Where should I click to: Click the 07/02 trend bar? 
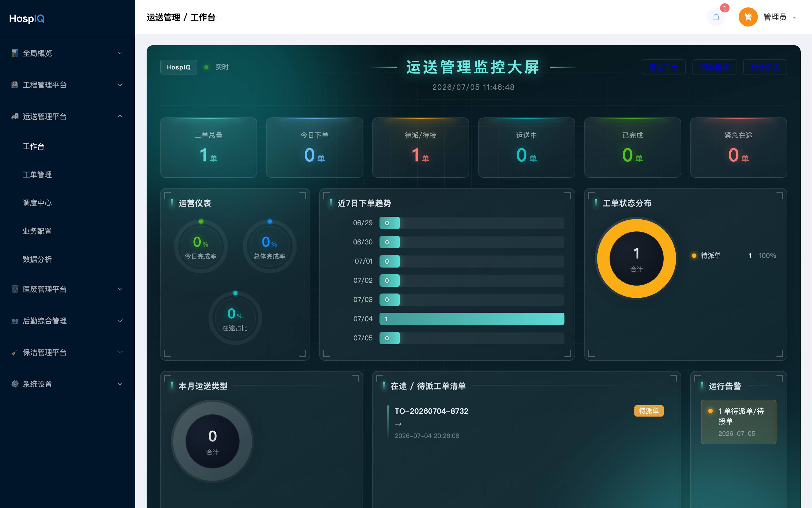pyautogui.click(x=472, y=281)
